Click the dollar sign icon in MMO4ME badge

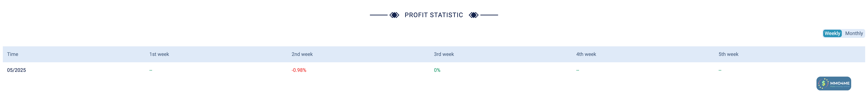coord(823,83)
